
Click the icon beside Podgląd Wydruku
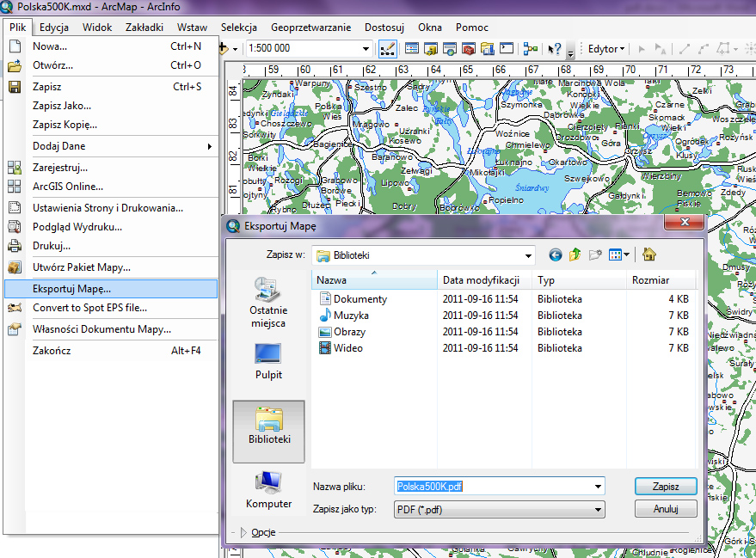tap(15, 226)
